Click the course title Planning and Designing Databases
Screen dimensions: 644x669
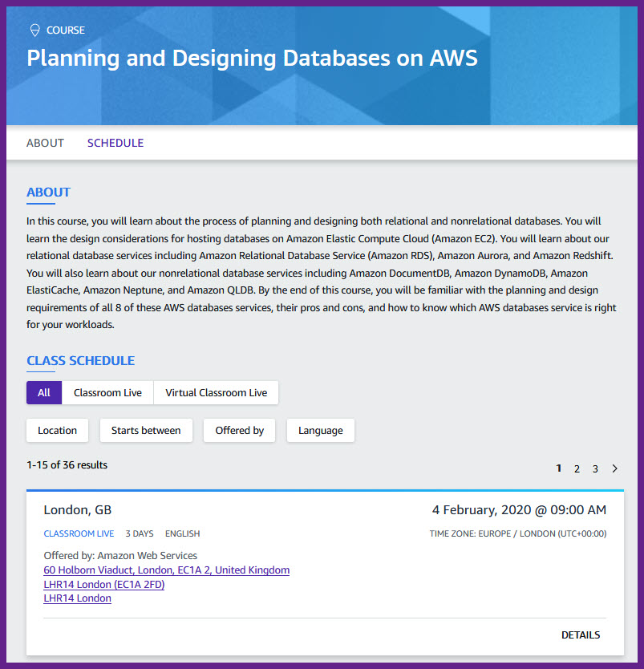coord(252,59)
